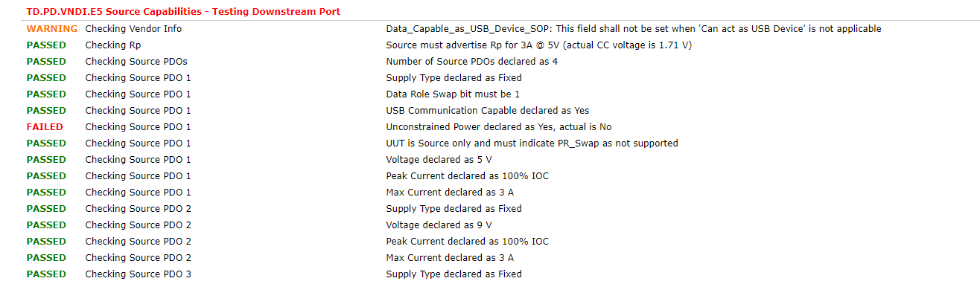This screenshot has height=284, width=980.
Task: Click the TD.PD.VNDI.E5 Source Capabilities heading
Action: tap(183, 12)
